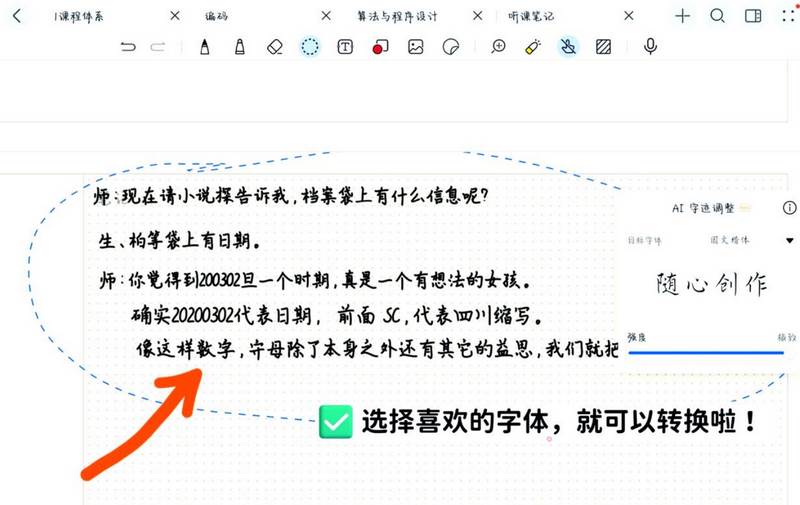This screenshot has width=800, height=505.
Task: Close the 听课笔记 tab
Action: [x=629, y=16]
